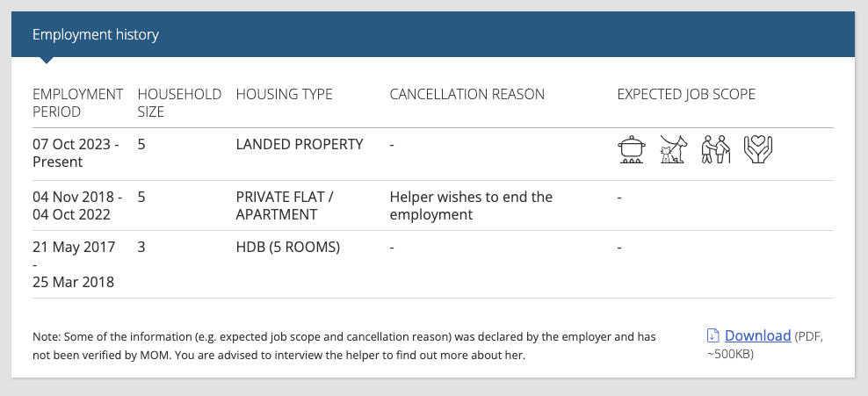868x396 pixels.
Task: Click the Cancellation Reason column header
Action: pyautogui.click(x=467, y=94)
